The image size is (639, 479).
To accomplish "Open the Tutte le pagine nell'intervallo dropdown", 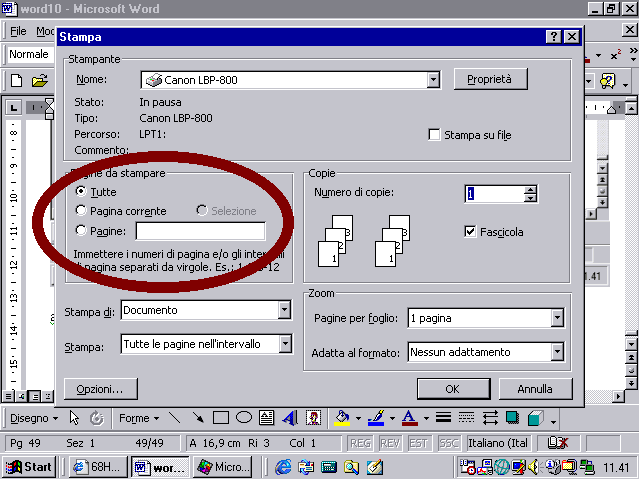I will pyautogui.click(x=285, y=344).
